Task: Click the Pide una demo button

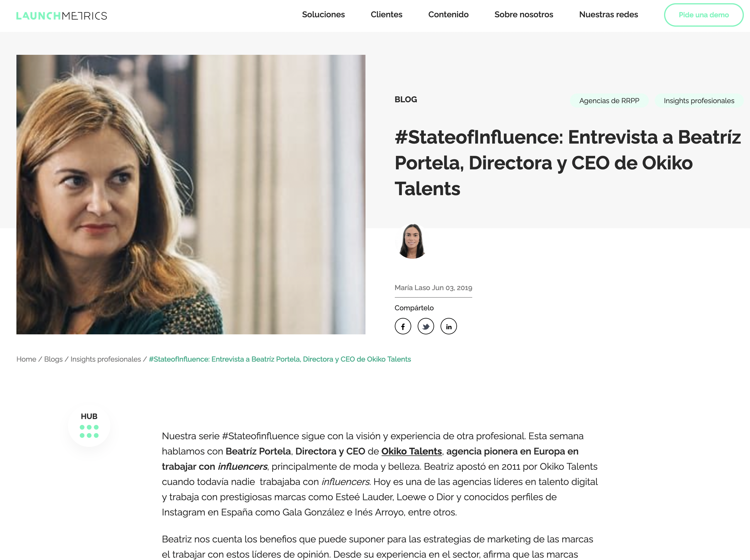Action: (x=704, y=15)
